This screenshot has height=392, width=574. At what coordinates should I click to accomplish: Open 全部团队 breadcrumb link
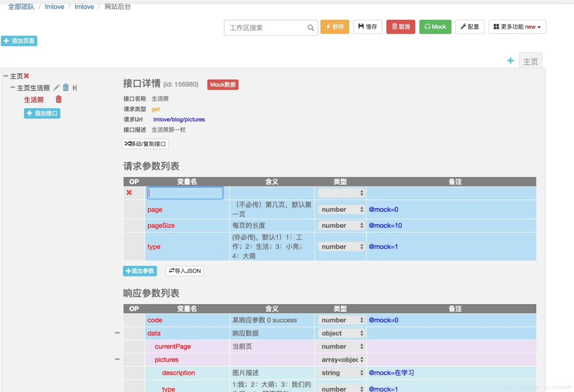coord(21,7)
